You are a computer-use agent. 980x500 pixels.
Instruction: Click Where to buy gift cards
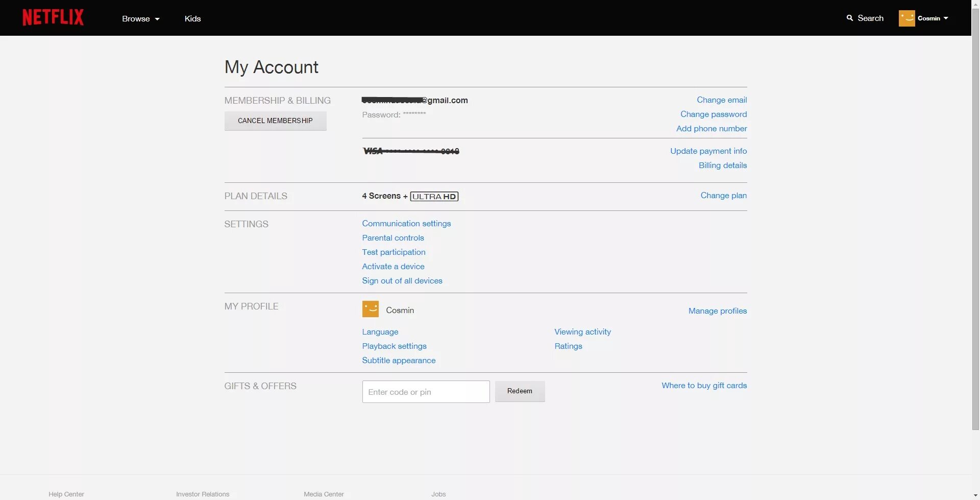point(704,385)
